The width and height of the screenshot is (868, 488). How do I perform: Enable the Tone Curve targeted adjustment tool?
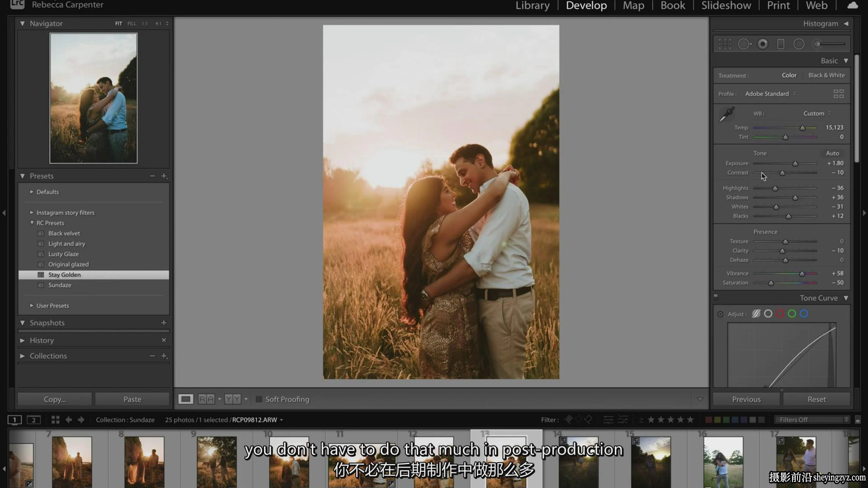pyautogui.click(x=720, y=314)
